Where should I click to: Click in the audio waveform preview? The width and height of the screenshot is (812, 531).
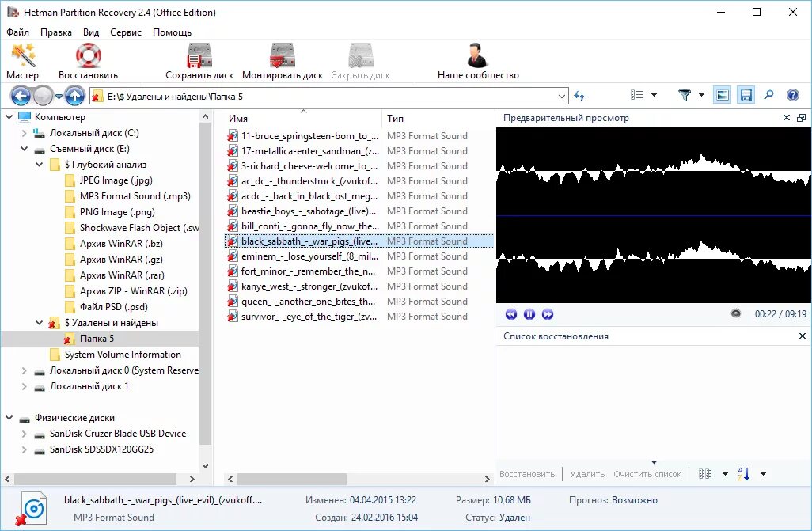click(x=654, y=215)
